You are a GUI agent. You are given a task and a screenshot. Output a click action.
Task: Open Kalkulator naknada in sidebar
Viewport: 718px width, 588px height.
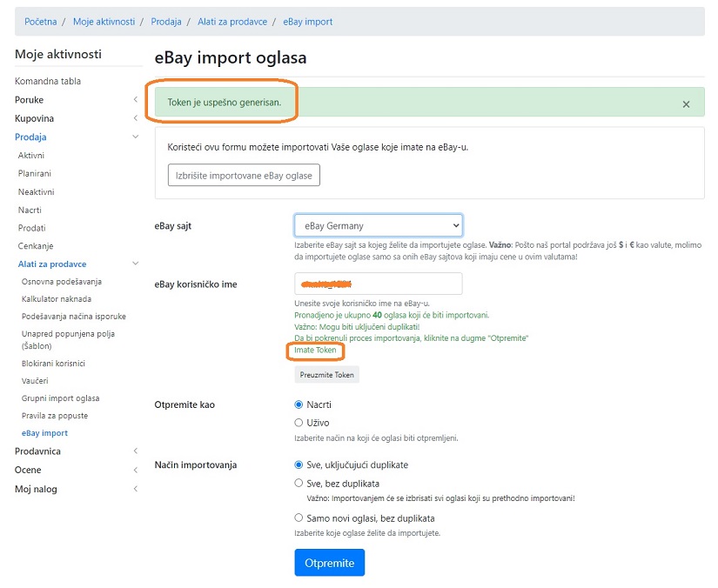[x=57, y=299]
